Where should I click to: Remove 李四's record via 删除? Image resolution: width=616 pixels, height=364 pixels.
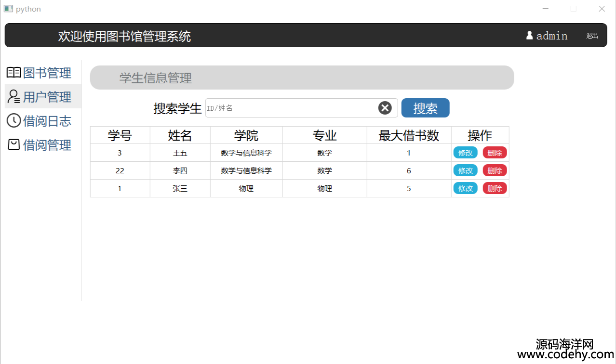(x=495, y=170)
